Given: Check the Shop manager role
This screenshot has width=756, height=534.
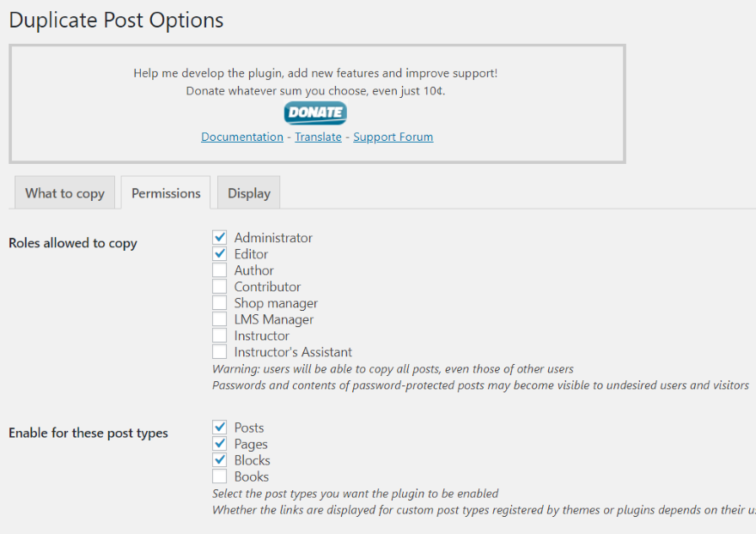Looking at the screenshot, I should click(x=220, y=303).
